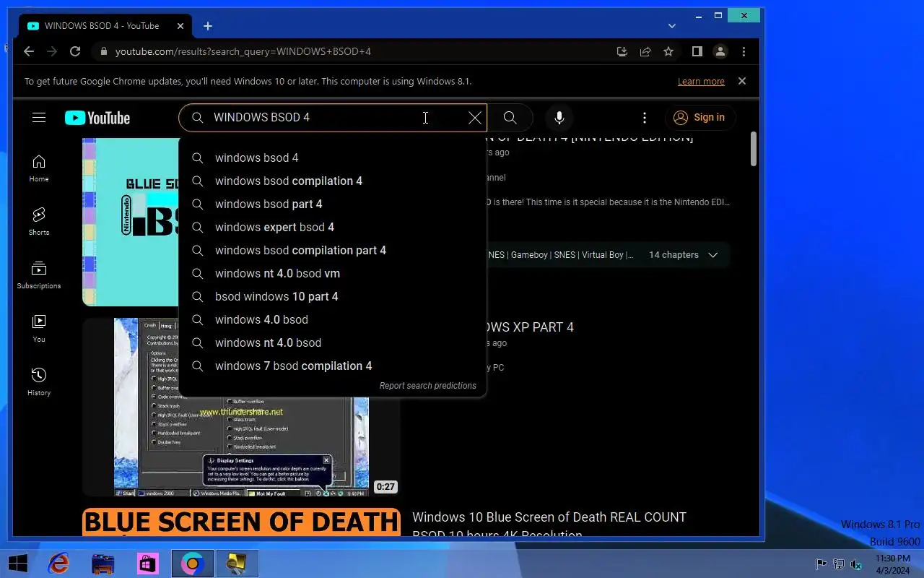Go forward with the Chrome forward arrow
This screenshot has width=924, height=578.
52,51
